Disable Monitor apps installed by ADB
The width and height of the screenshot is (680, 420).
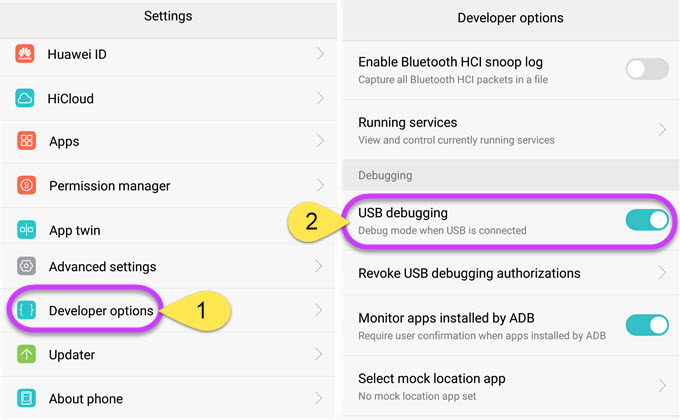[646, 325]
